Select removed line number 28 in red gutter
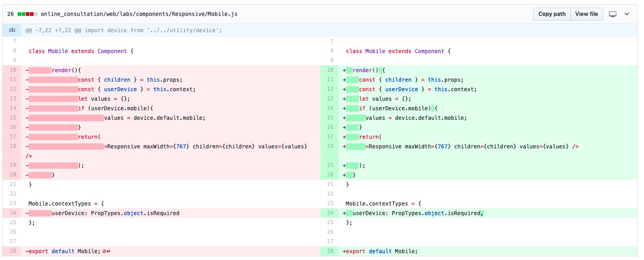The image size is (644, 260). 12,251
